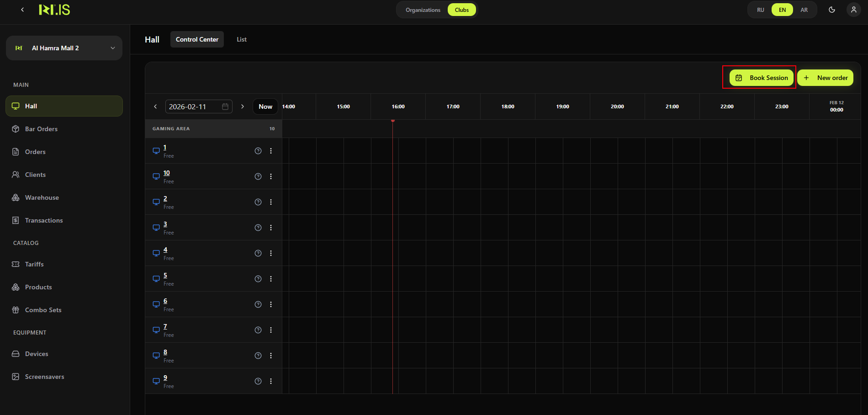Open the three-dot menu for station 5
868x415 pixels.
[271, 279]
